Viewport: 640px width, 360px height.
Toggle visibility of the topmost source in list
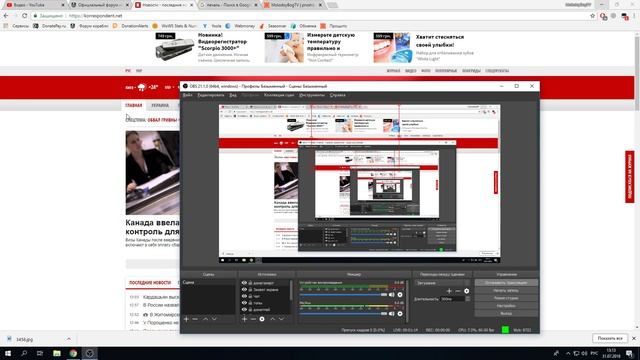244,283
